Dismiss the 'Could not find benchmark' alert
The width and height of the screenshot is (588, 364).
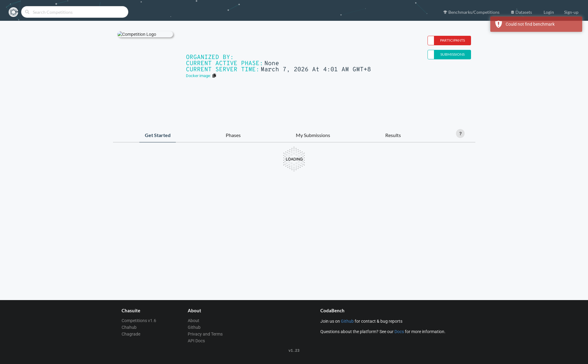(x=536, y=24)
